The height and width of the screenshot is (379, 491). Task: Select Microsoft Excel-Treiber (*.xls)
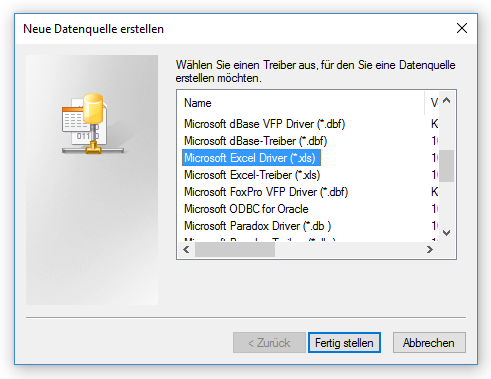[x=252, y=175]
